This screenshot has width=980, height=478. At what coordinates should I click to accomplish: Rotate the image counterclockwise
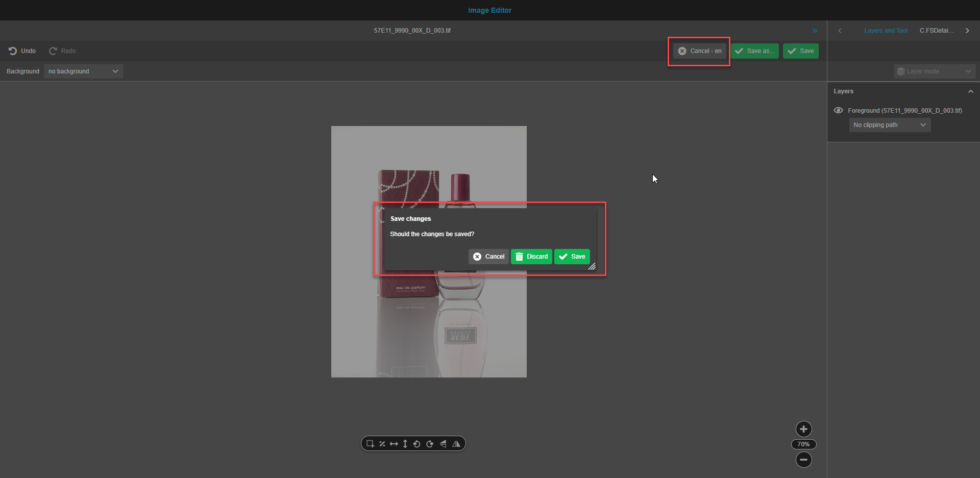pyautogui.click(x=417, y=444)
